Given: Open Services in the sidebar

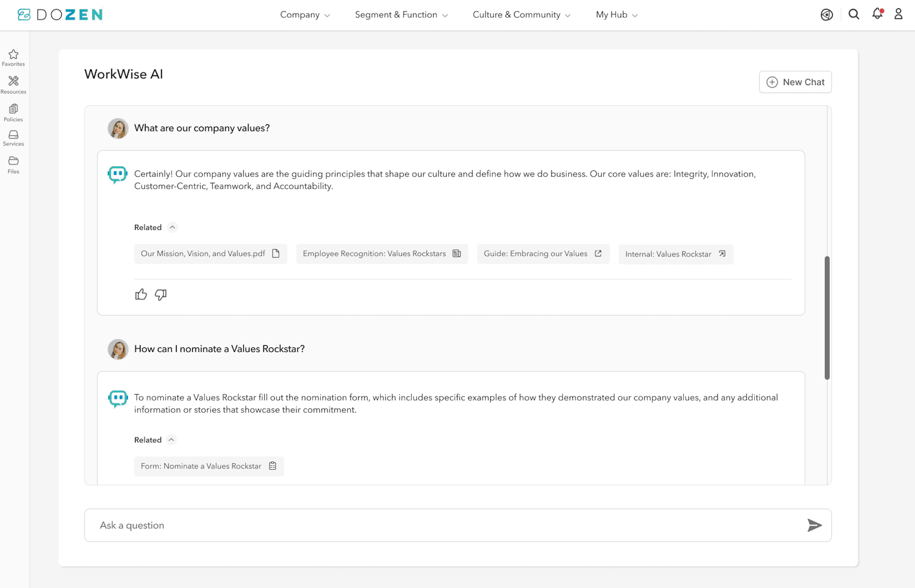Looking at the screenshot, I should [13, 138].
